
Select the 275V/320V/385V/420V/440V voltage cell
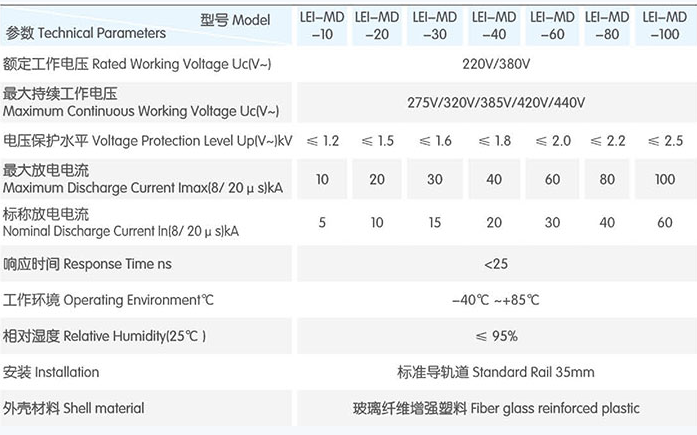(x=497, y=102)
